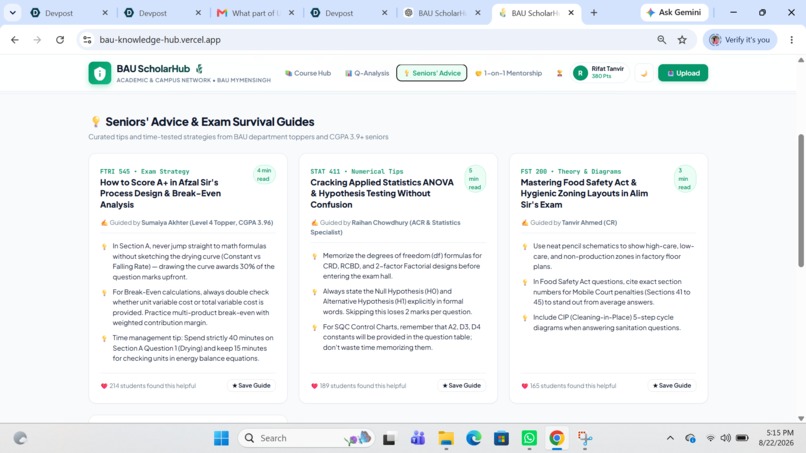Click the '4 min read' badge
The width and height of the screenshot is (806, 453).
point(264,175)
